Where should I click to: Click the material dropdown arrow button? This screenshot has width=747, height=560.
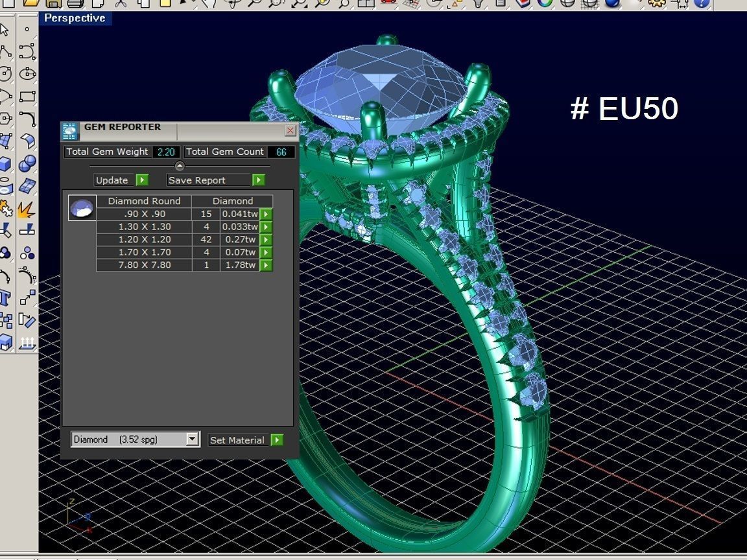pos(192,439)
